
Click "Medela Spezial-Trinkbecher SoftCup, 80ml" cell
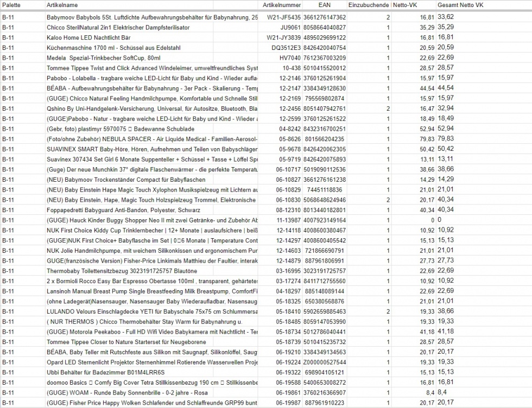click(104, 58)
